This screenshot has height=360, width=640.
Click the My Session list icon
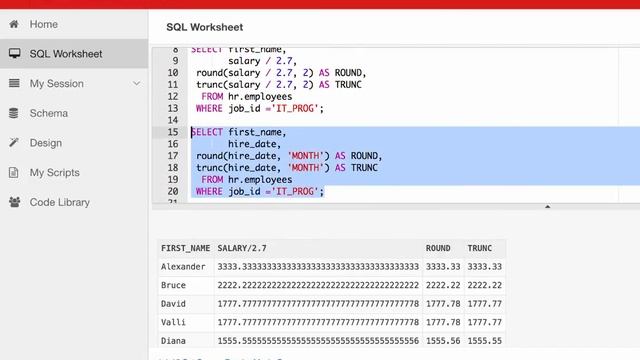[x=14, y=83]
